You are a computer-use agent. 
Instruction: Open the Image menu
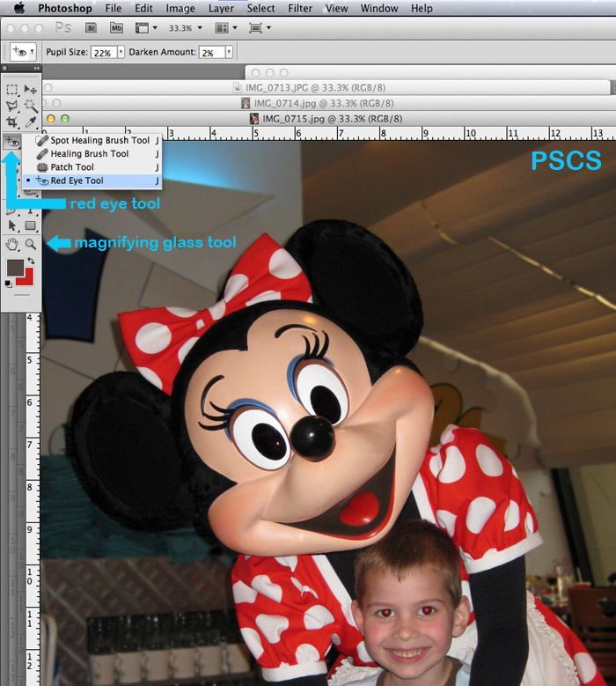pos(180,8)
